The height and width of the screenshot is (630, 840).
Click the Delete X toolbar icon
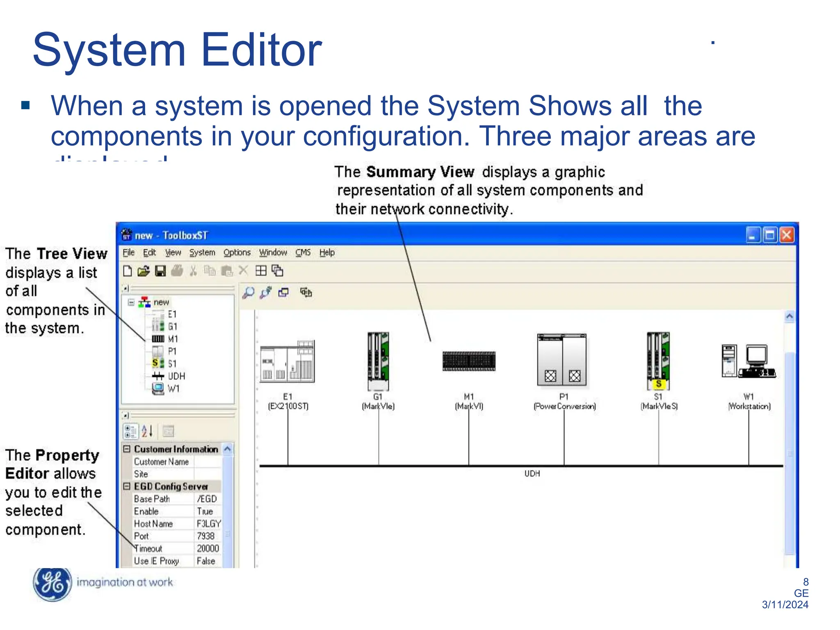tap(243, 270)
